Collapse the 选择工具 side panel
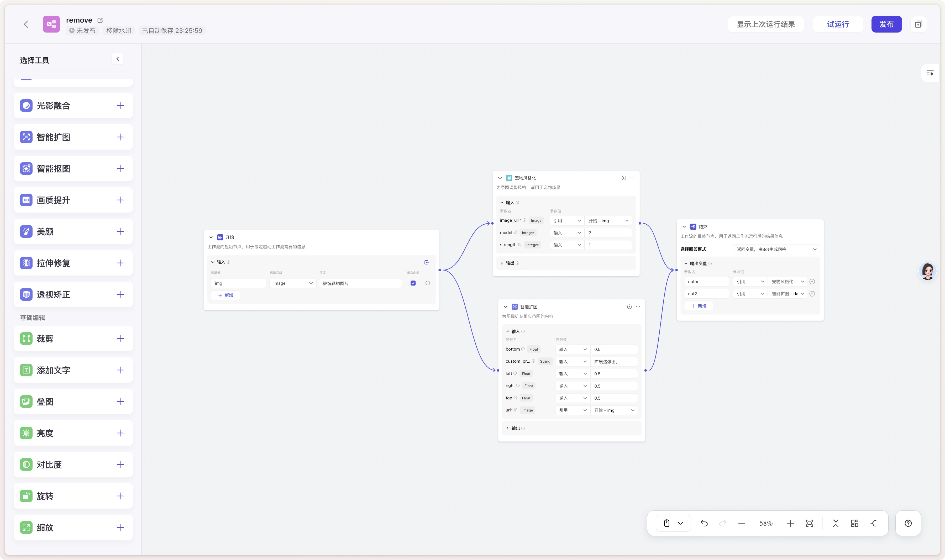The width and height of the screenshot is (945, 560). [x=117, y=59]
